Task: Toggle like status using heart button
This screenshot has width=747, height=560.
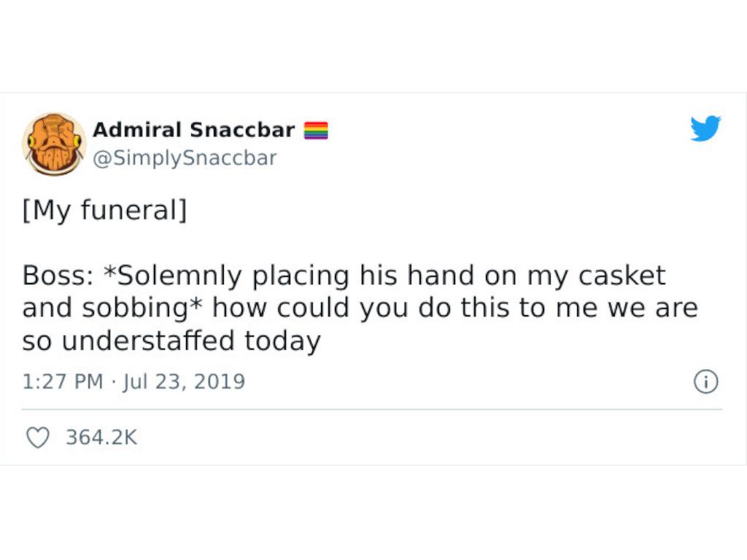Action: pos(37,437)
